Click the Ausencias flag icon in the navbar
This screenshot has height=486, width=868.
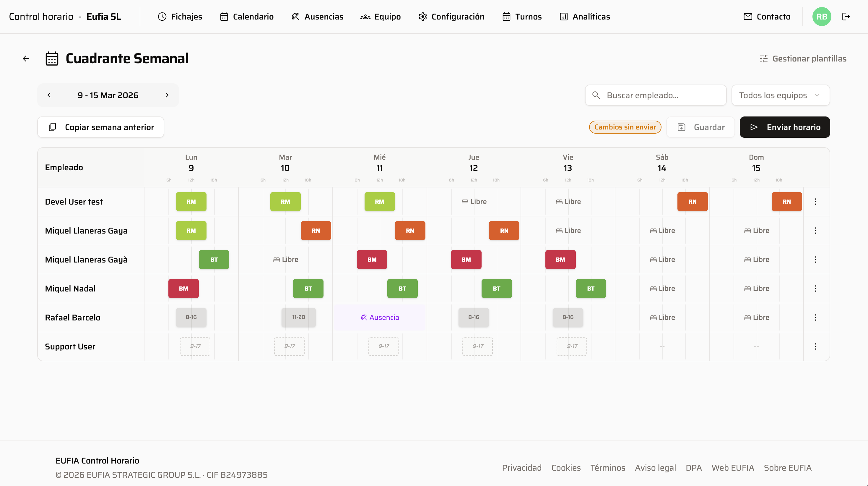click(295, 16)
